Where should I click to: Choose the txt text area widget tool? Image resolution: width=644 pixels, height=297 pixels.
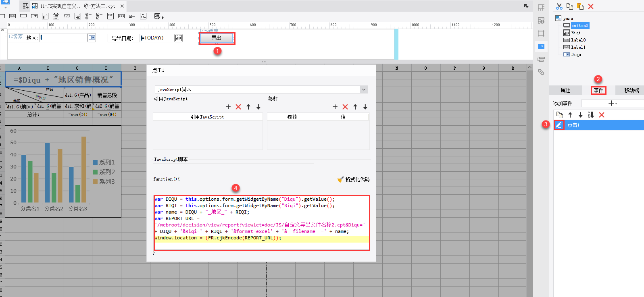pyautogui.click(x=110, y=16)
